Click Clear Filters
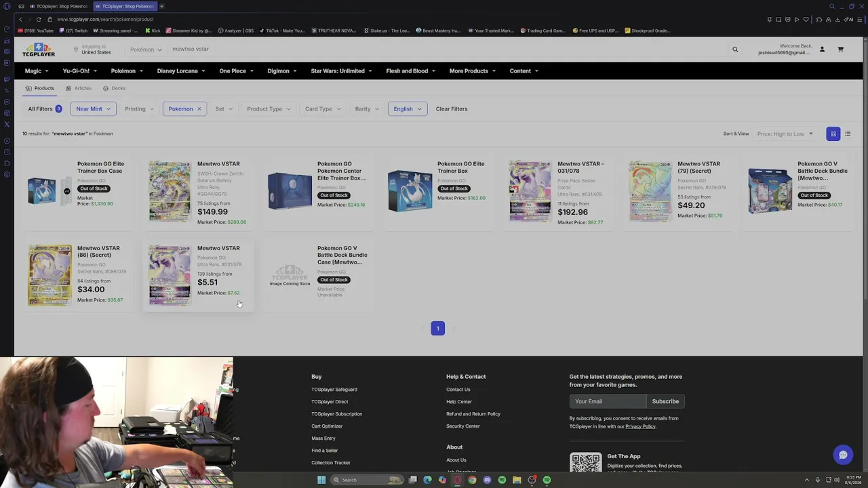Viewport: 868px width, 488px height. click(x=452, y=109)
